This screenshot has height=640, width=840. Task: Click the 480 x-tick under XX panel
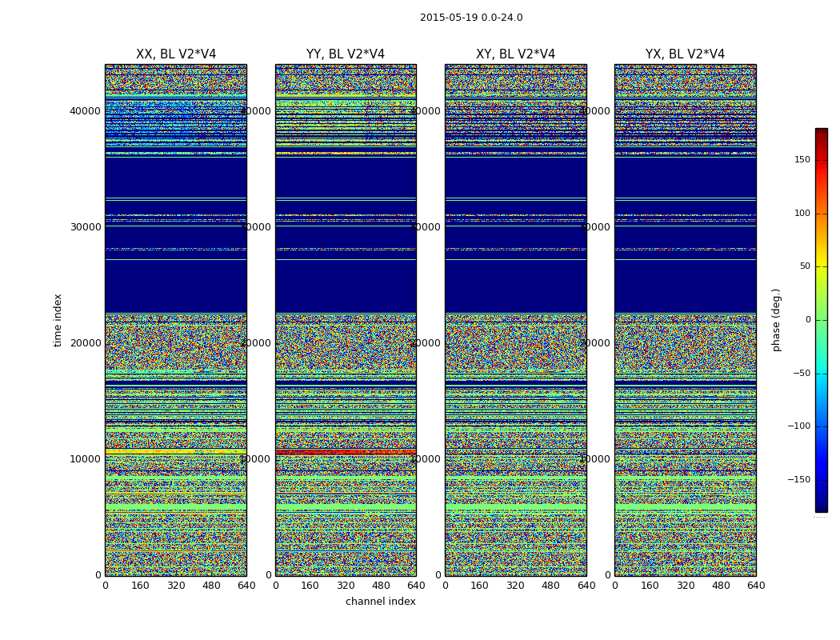tap(211, 586)
